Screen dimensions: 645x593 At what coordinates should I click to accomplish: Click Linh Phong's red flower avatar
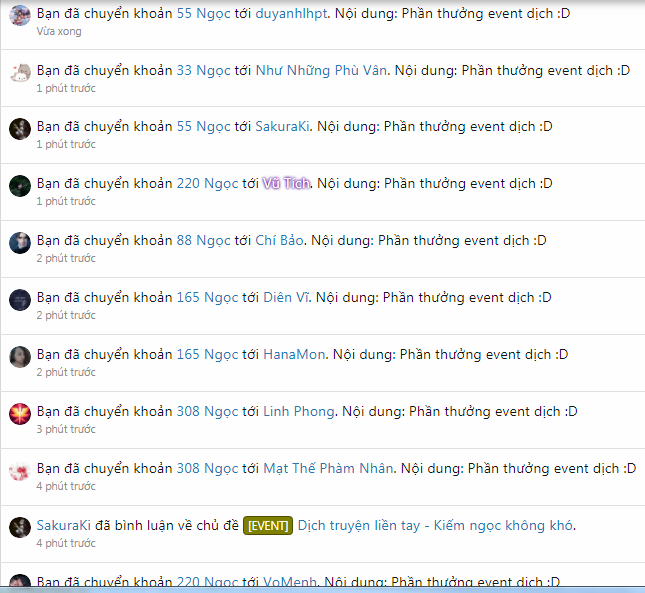point(20,414)
